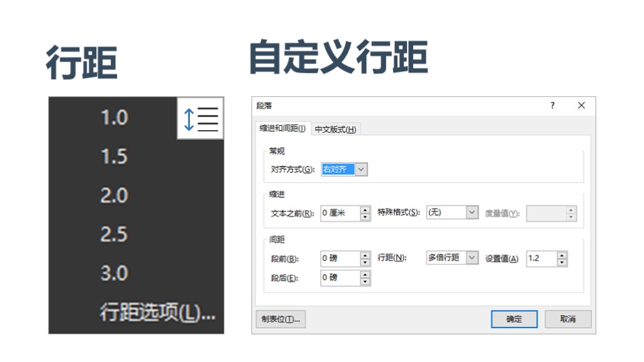Expand the 行距 multiple spacing dropdown
The width and height of the screenshot is (644, 362).
pos(472,258)
